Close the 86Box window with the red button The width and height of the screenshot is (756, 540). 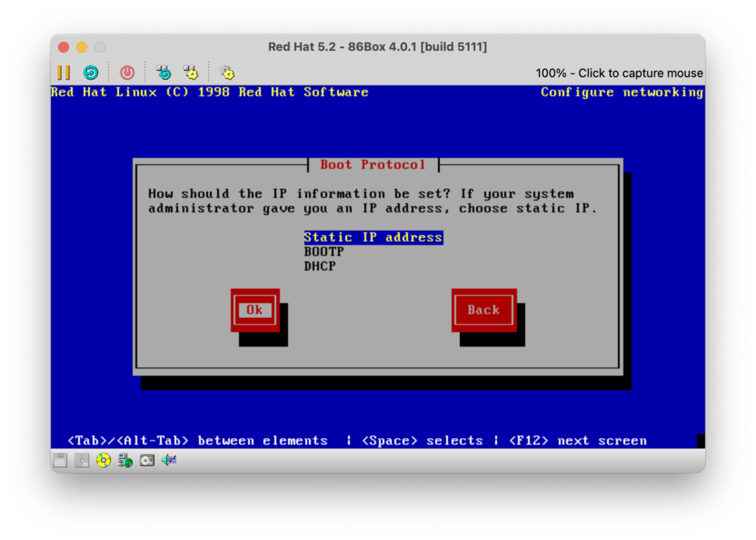tap(63, 47)
